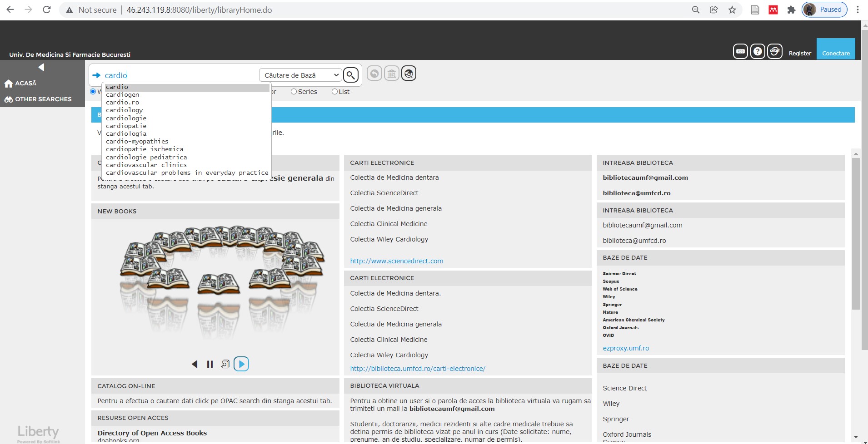Screen dimensions: 868x444
Task: Click the magnifying glass search button
Action: tap(350, 75)
